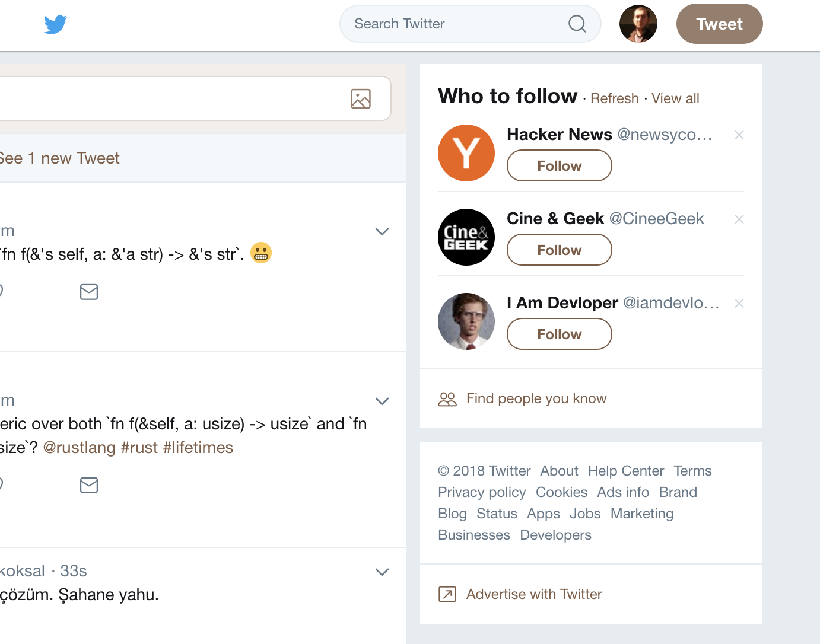Expand options chevron on the #rust tweet

[x=382, y=401]
